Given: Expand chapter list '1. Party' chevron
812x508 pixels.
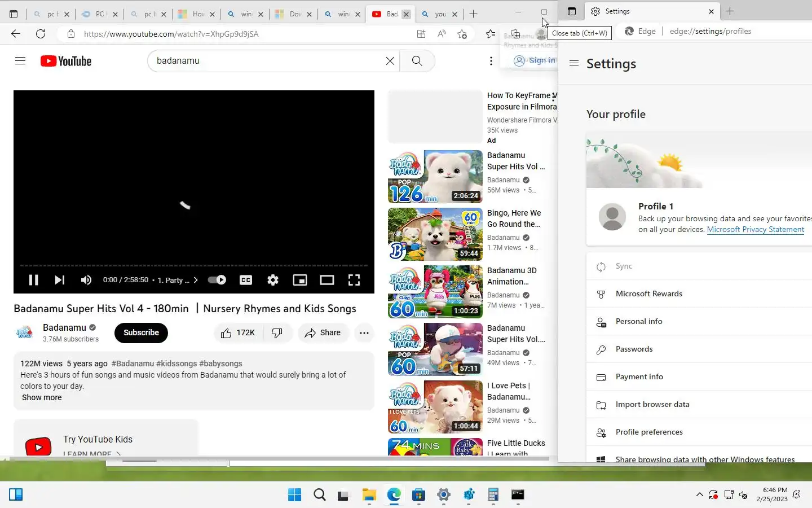Looking at the screenshot, I should click(x=196, y=280).
